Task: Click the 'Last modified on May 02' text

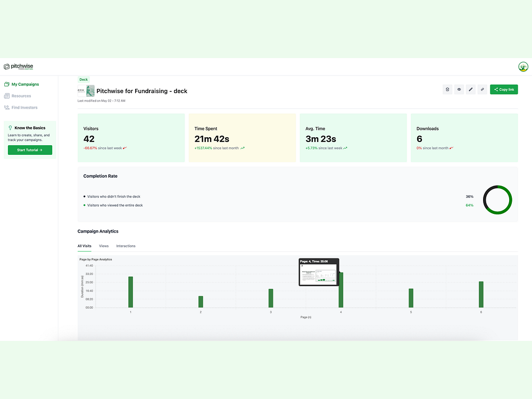Action: pos(102,101)
